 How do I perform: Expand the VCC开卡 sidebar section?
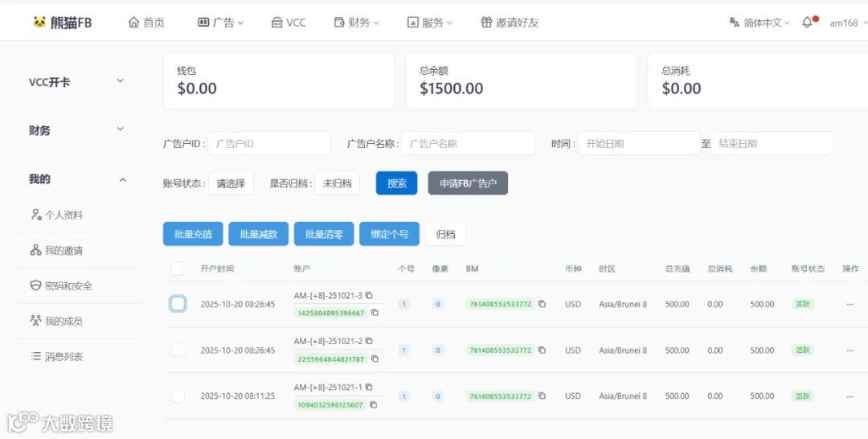click(76, 82)
